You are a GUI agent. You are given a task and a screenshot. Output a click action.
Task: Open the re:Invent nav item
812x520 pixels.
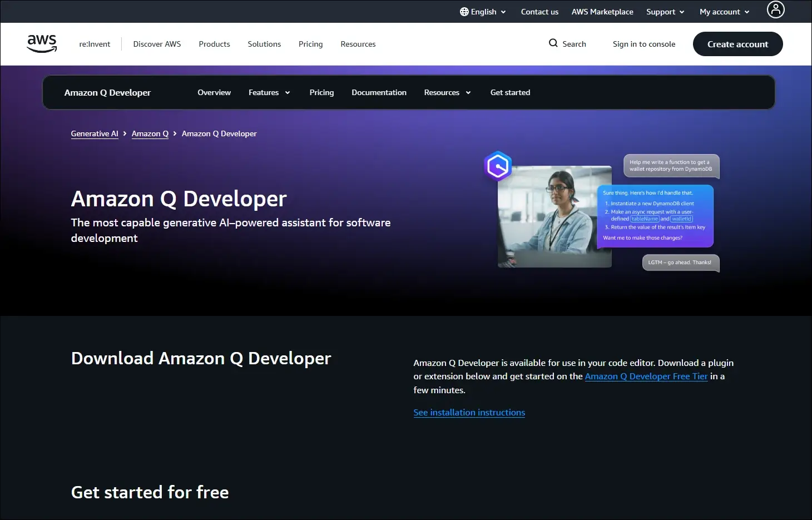pos(95,44)
